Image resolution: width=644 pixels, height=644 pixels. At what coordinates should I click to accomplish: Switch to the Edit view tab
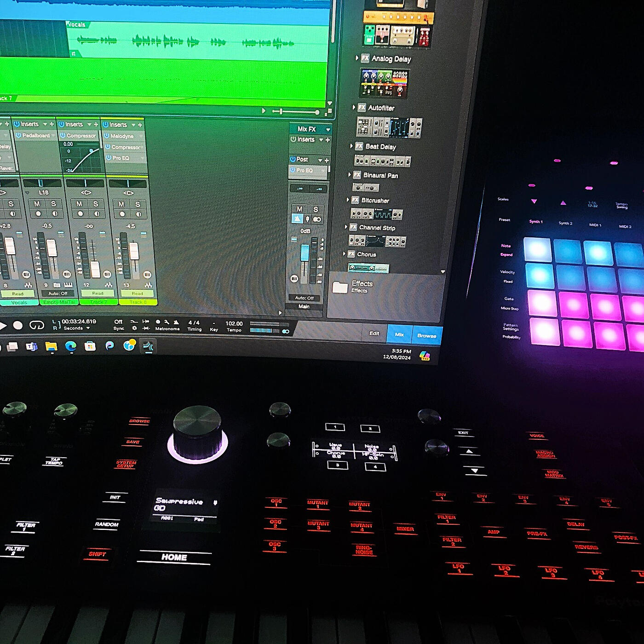click(x=374, y=333)
